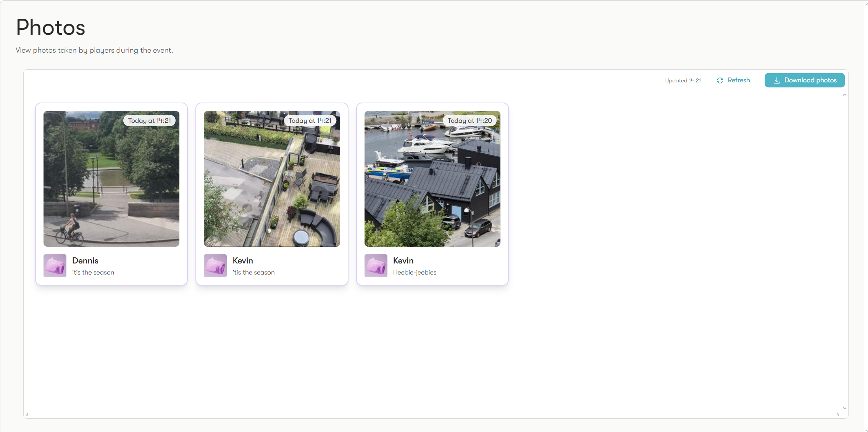
Task: Click the circular arrows icon next to Refresh
Action: (x=720, y=80)
